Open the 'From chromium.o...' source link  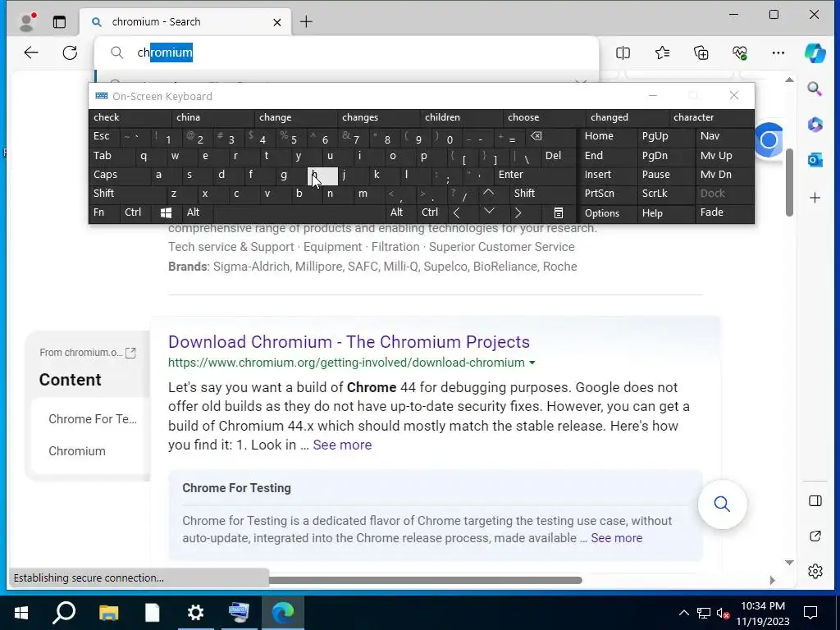pyautogui.click(x=87, y=353)
